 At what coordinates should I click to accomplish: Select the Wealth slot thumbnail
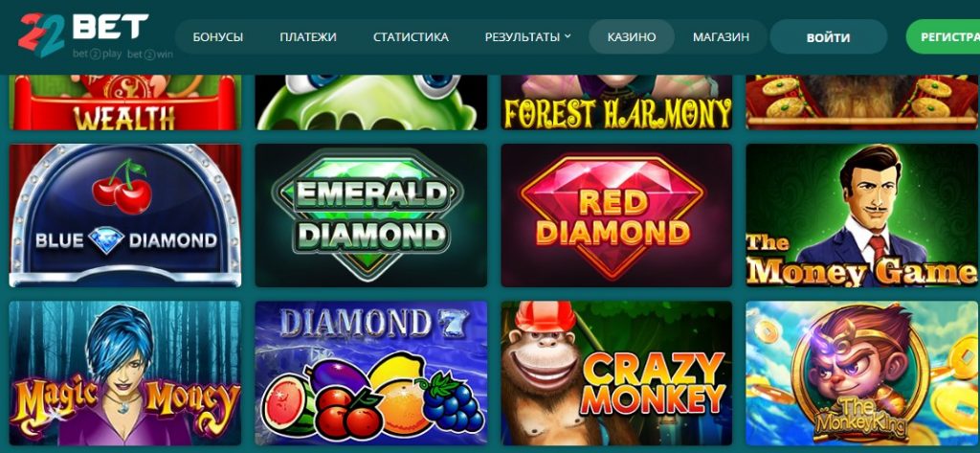pyautogui.click(x=125, y=102)
